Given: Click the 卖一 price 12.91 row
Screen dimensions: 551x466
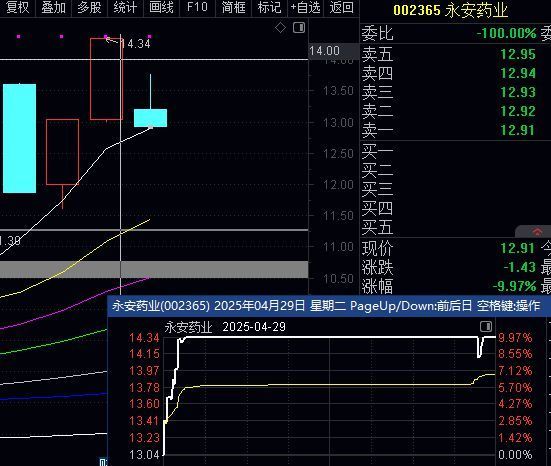Looking at the screenshot, I should (453, 130).
